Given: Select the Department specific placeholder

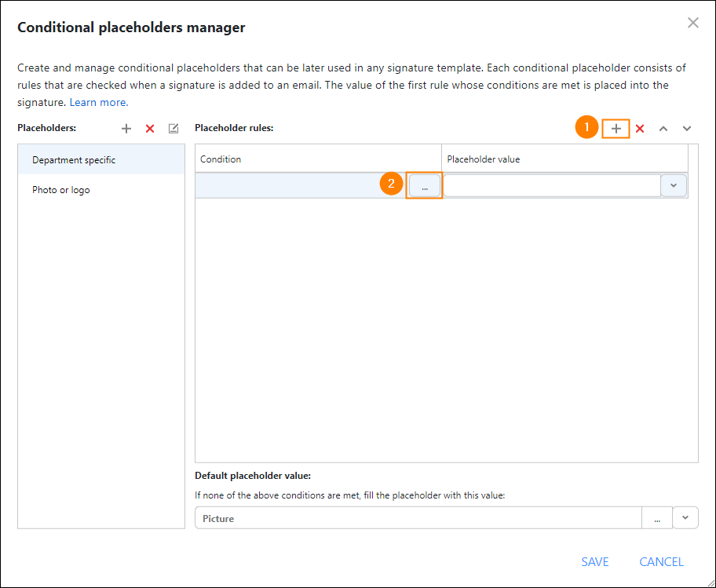Looking at the screenshot, I should tap(75, 158).
